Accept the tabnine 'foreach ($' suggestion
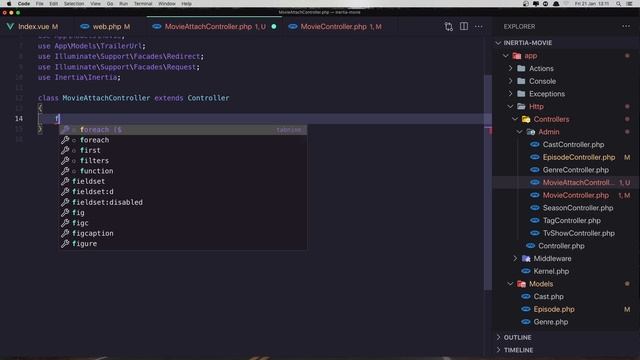This screenshot has width=640, height=360. 183,130
